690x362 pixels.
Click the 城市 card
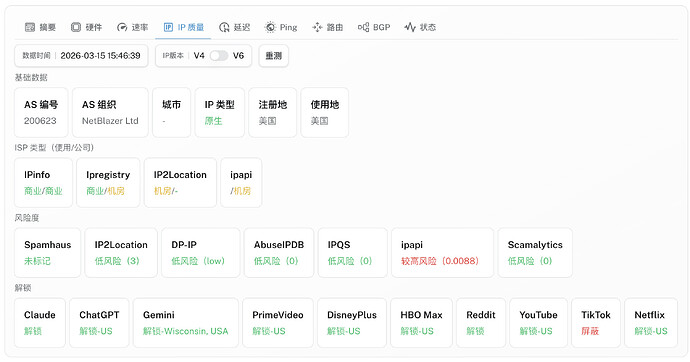coord(172,113)
